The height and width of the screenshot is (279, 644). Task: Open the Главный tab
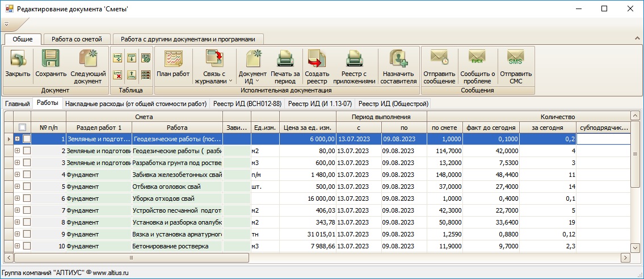[x=18, y=104]
